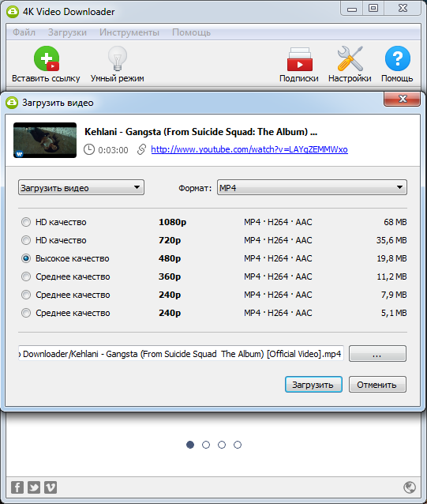Go to first page indicator dot

pos(190,445)
